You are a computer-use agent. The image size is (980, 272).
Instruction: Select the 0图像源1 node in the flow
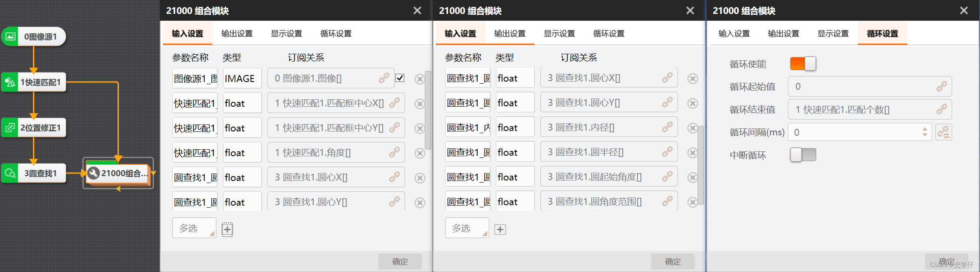pos(33,36)
